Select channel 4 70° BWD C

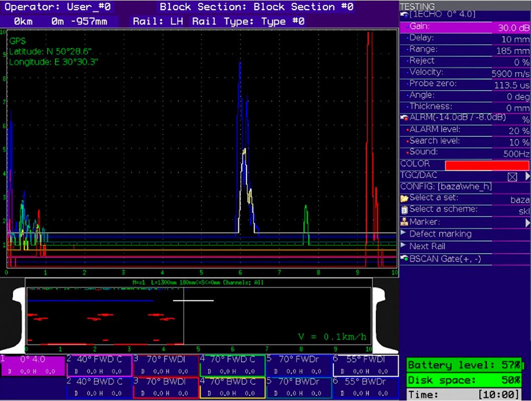coord(232,388)
